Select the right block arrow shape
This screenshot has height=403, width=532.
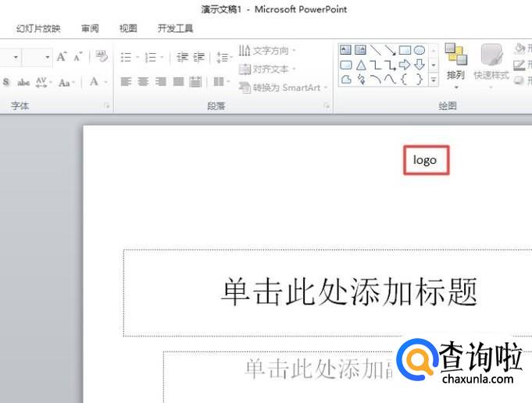click(x=405, y=65)
